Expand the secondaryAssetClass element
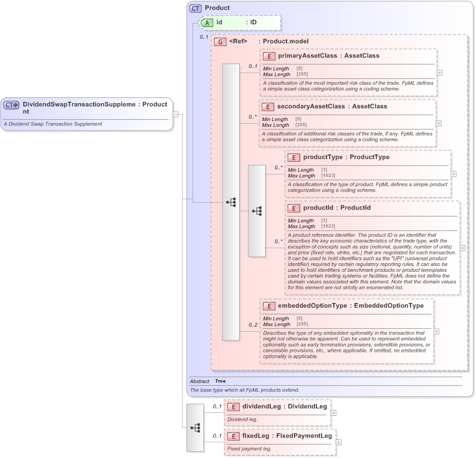Viewport: 476px width, 459px height. click(x=439, y=123)
